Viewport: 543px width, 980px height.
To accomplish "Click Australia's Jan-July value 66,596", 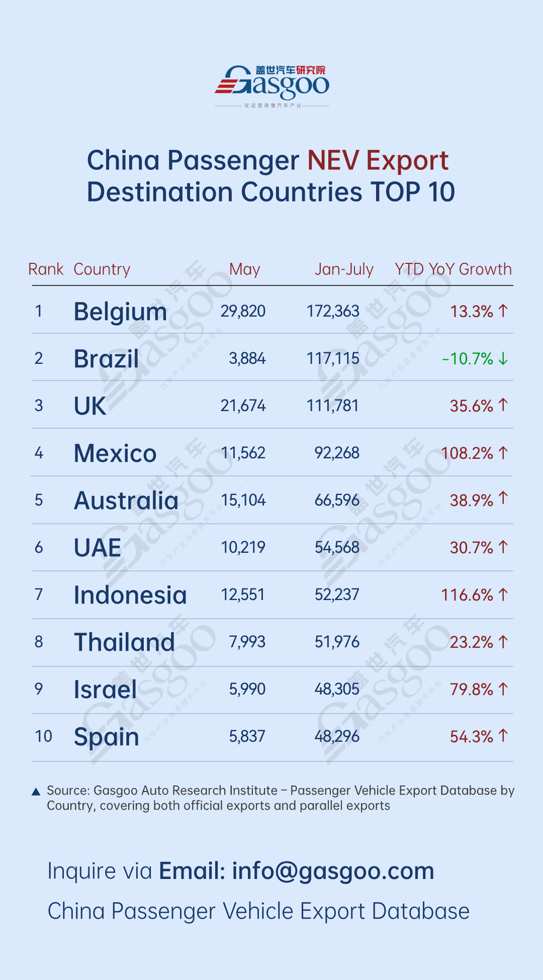I will [x=337, y=501].
